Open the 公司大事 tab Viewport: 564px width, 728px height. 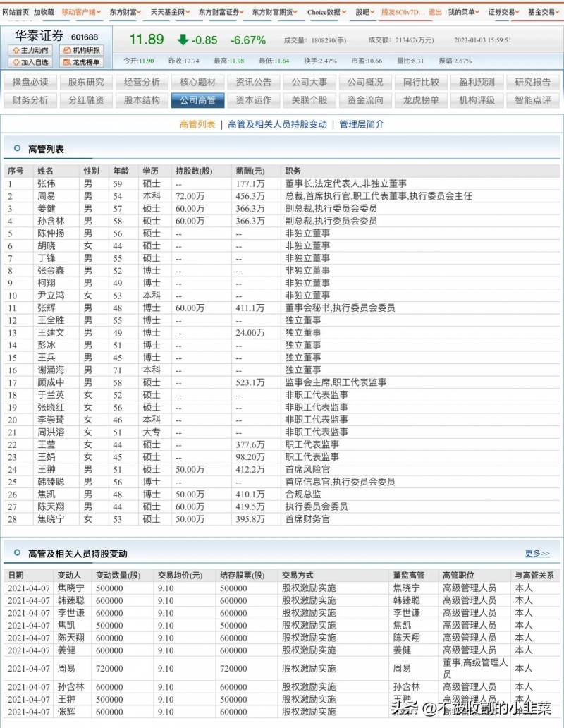[309, 82]
